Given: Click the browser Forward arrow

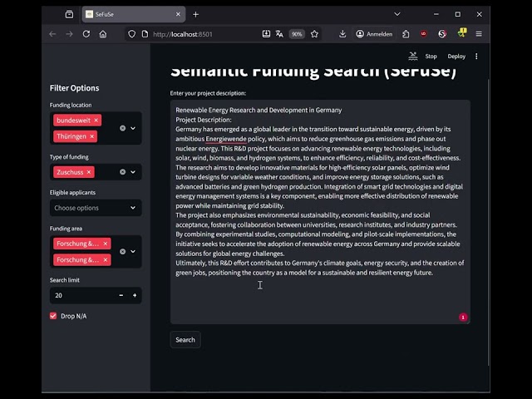Looking at the screenshot, I should click(x=69, y=34).
